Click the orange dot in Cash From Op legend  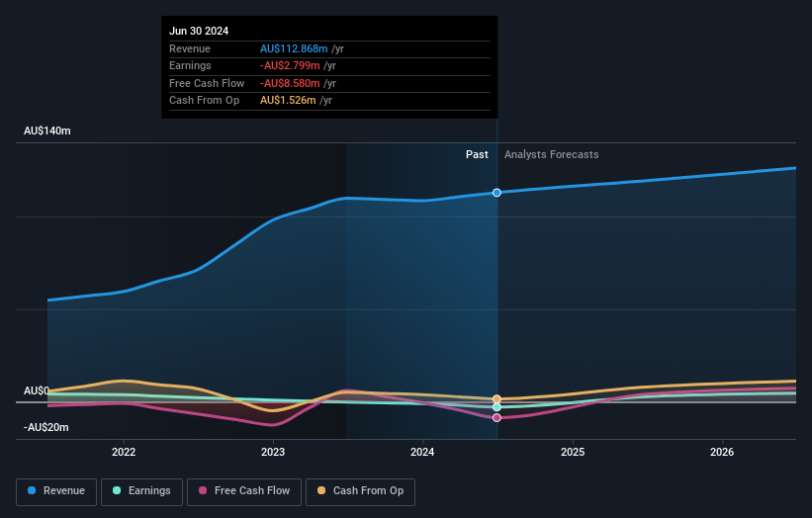coord(321,490)
